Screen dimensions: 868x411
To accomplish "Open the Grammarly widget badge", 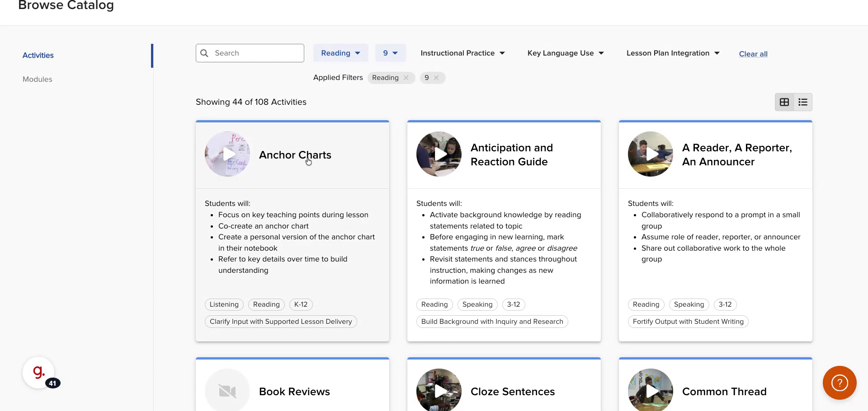I will pos(39,373).
